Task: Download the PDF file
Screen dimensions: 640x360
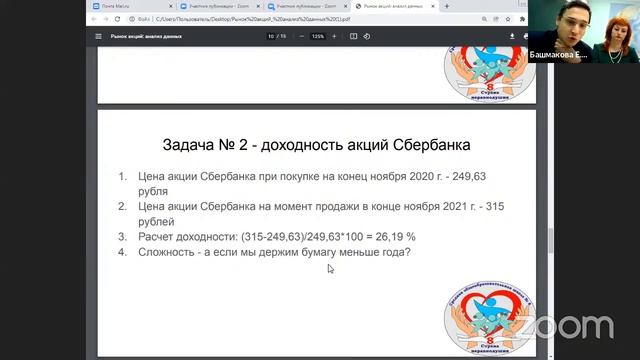Action: [x=512, y=36]
